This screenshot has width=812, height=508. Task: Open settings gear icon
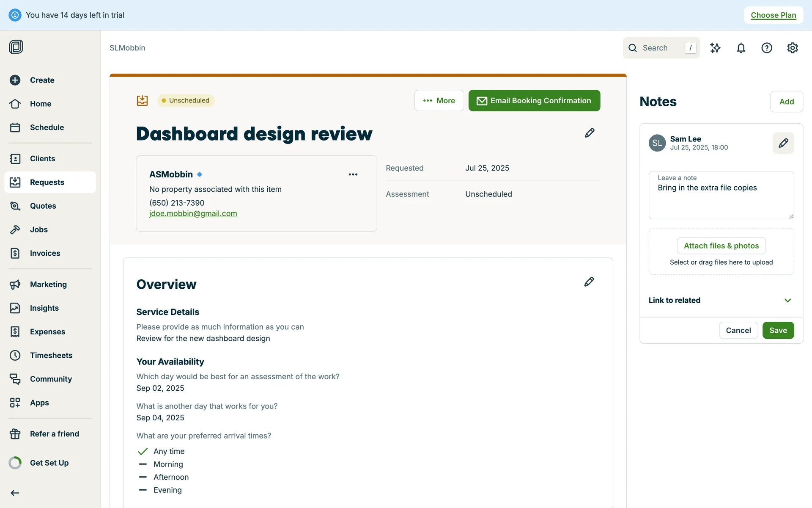[793, 48]
